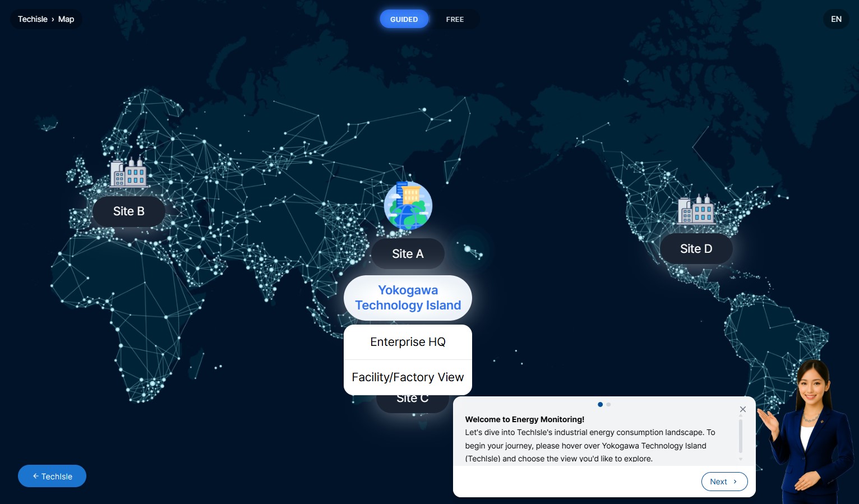
Task: Click the Site D factory icon
Action: [696, 211]
